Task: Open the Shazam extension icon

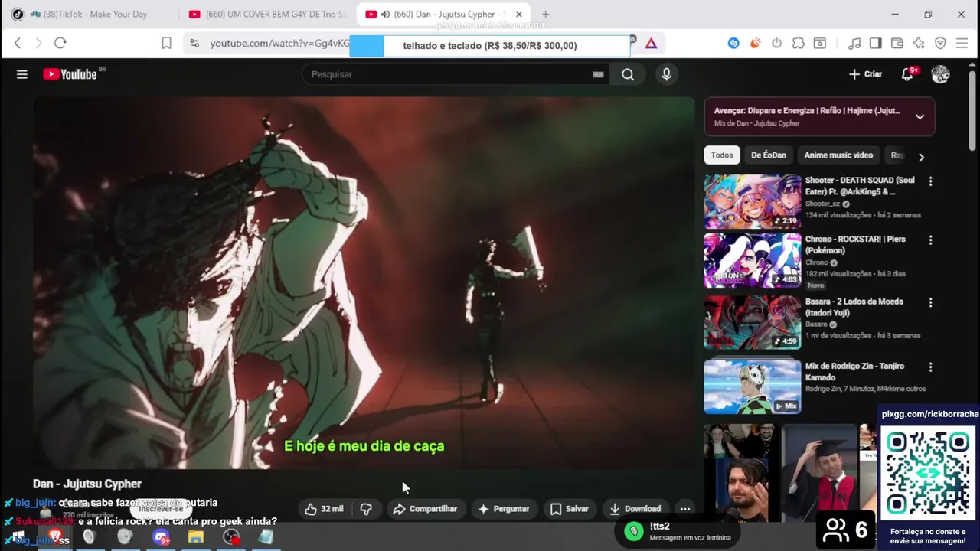Action: click(x=733, y=44)
